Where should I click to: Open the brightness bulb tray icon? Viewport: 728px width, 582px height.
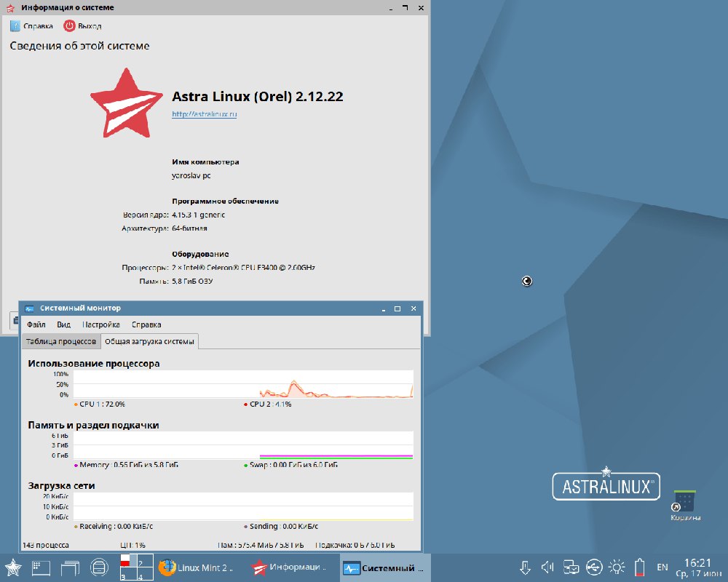coord(617,567)
